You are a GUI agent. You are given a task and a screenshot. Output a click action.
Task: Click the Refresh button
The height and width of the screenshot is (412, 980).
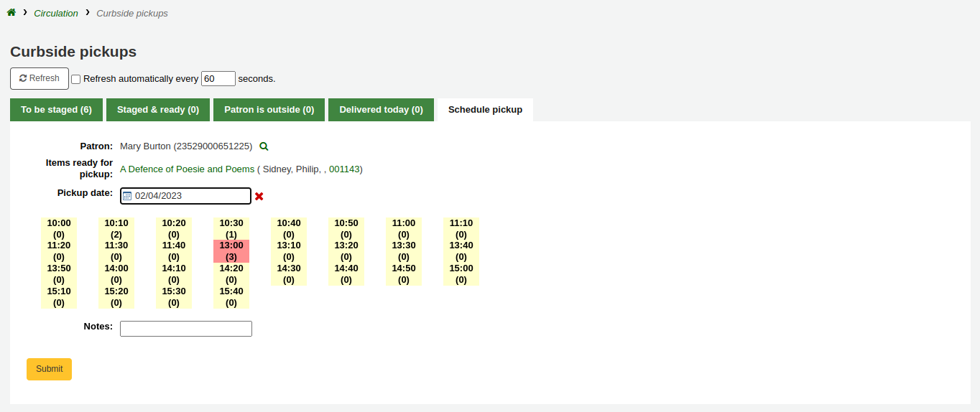[40, 78]
